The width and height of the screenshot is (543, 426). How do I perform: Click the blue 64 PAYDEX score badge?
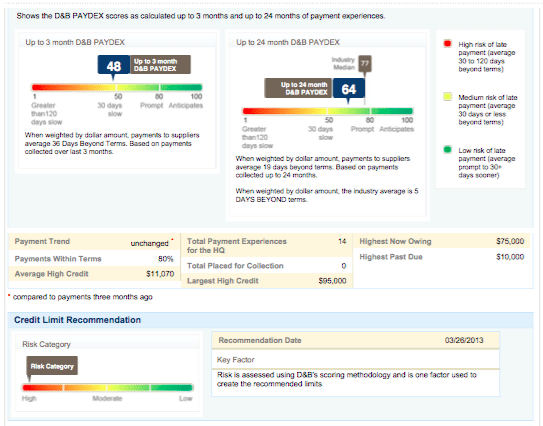tap(349, 89)
